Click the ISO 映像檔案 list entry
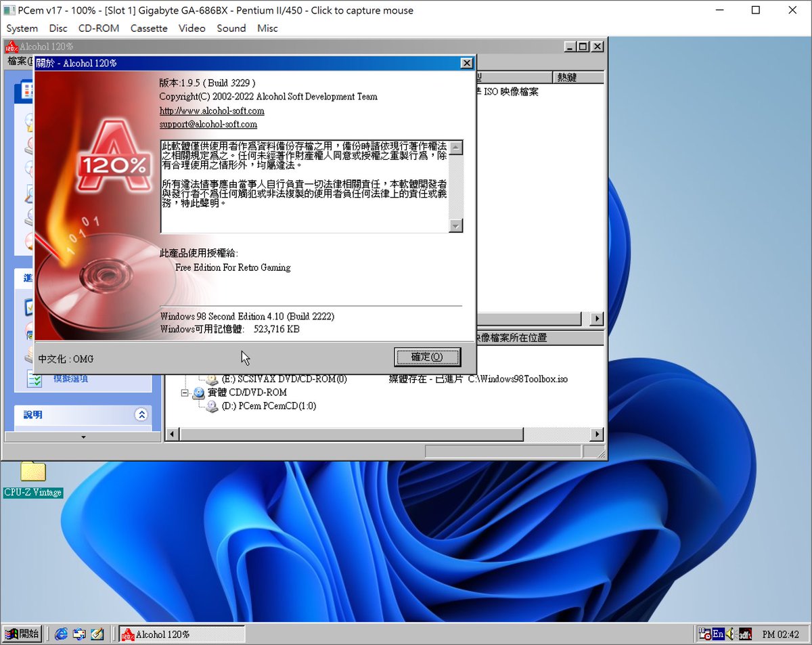The image size is (812, 645). click(x=511, y=91)
